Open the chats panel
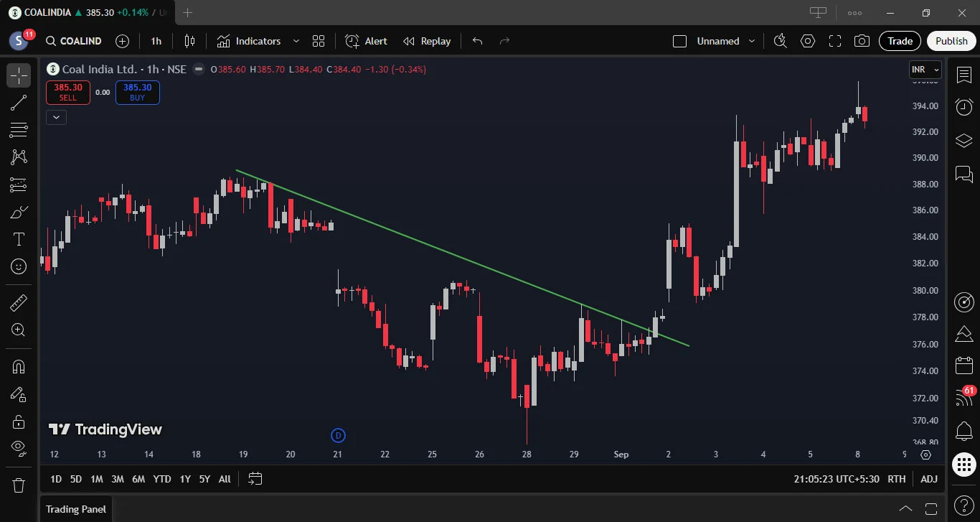Image resolution: width=980 pixels, height=522 pixels. 964,173
